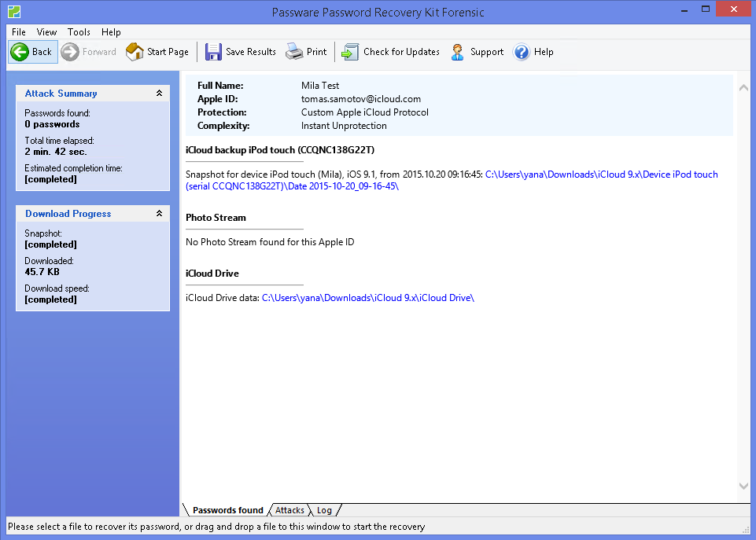Open the iCloud Drive folder path link
This screenshot has width=756, height=540.
368,298
